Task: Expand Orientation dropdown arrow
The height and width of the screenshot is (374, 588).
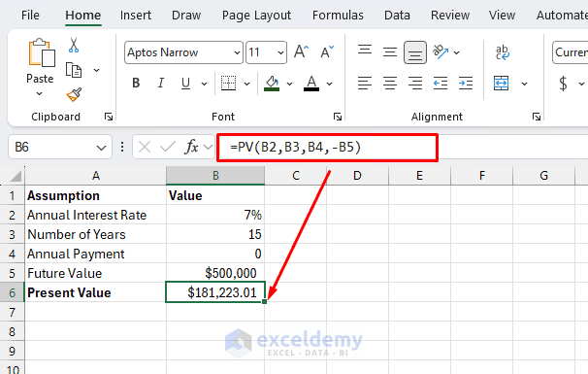Action: 456,52
